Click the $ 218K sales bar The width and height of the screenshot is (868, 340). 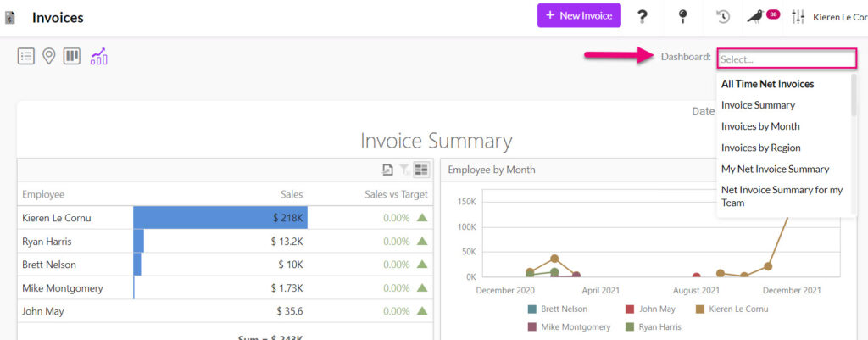pyautogui.click(x=220, y=218)
